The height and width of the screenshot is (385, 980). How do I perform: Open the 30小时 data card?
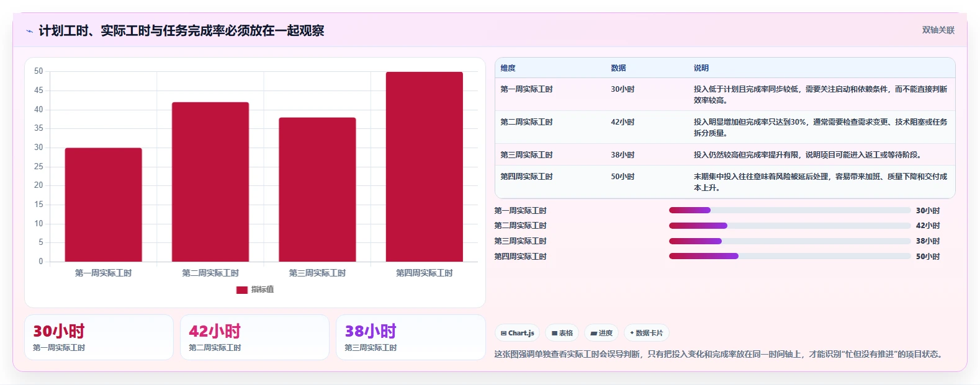(x=99, y=337)
